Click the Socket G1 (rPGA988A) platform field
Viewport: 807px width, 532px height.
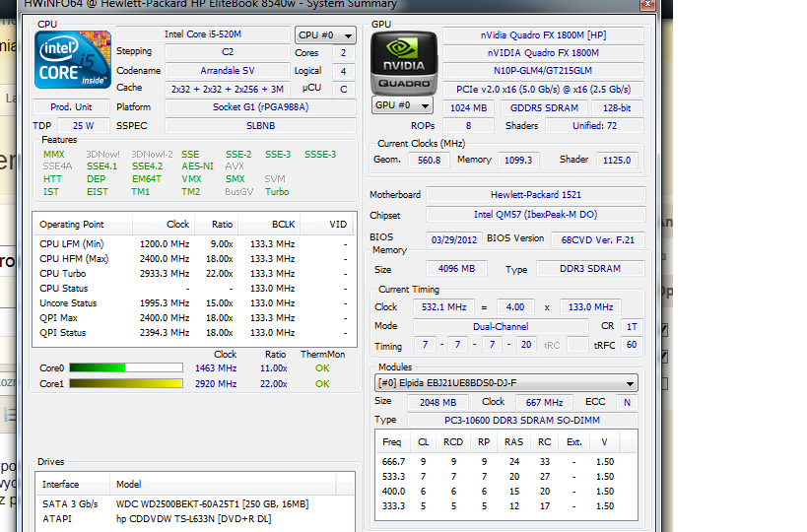(x=260, y=107)
